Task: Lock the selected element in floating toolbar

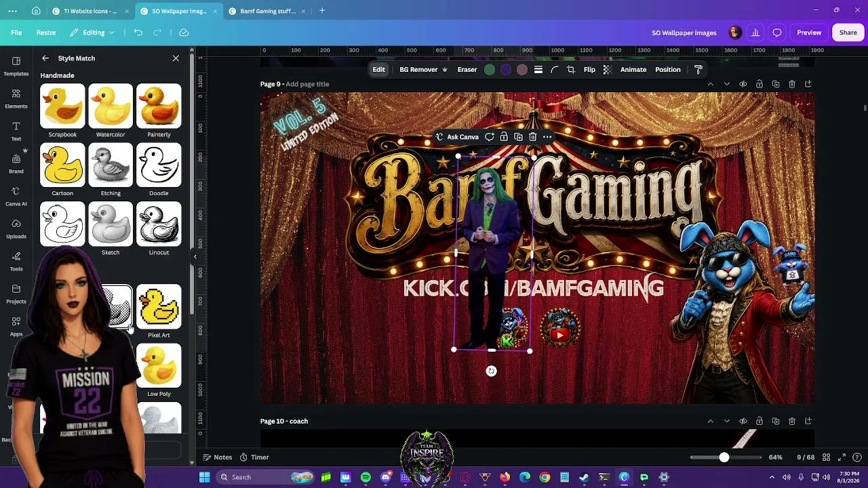Action: coord(503,137)
